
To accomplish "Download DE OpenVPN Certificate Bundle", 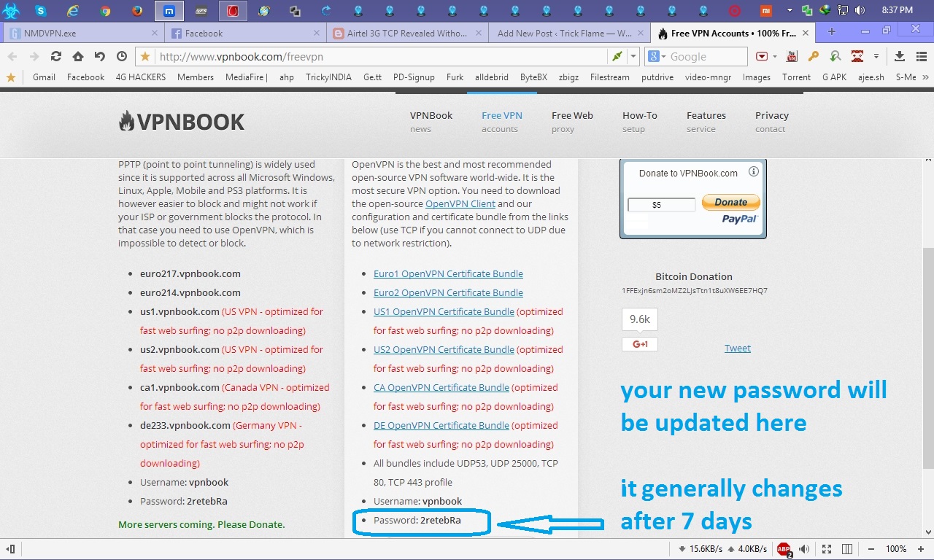I will coord(441,426).
